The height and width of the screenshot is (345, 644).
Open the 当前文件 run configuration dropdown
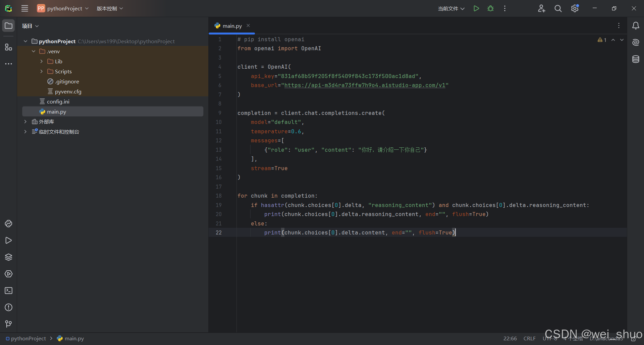451,8
